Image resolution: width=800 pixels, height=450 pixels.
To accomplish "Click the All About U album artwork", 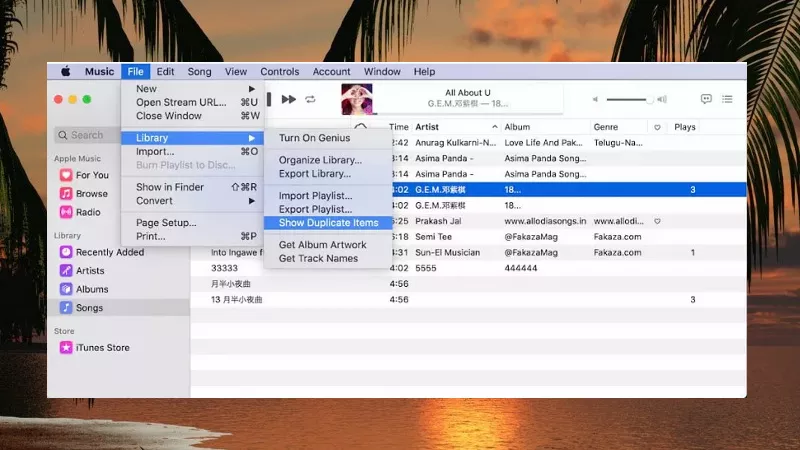I will coord(357,99).
